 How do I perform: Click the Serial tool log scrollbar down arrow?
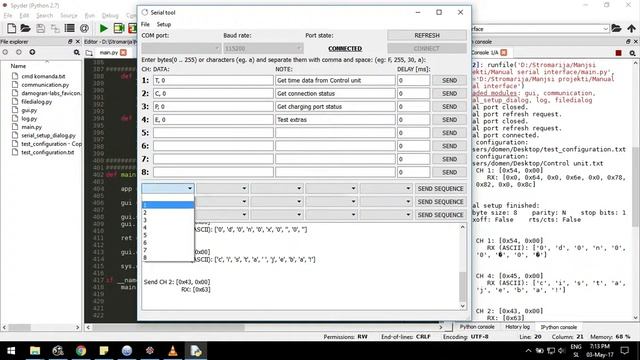[462, 306]
